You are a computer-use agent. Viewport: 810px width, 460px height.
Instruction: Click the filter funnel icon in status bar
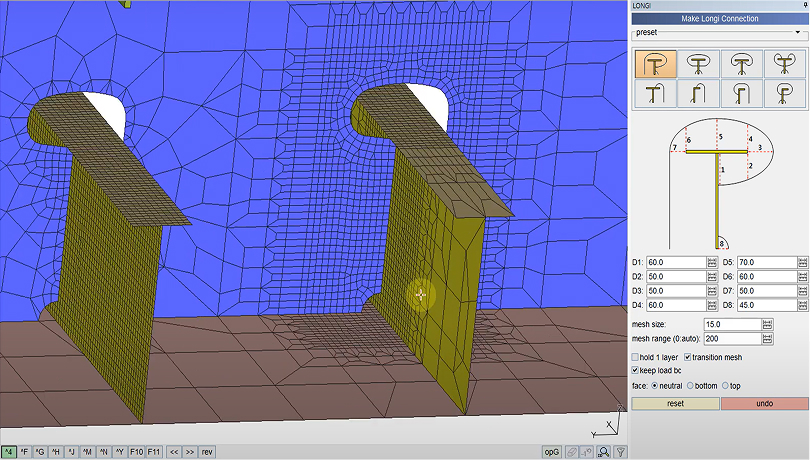click(620, 452)
